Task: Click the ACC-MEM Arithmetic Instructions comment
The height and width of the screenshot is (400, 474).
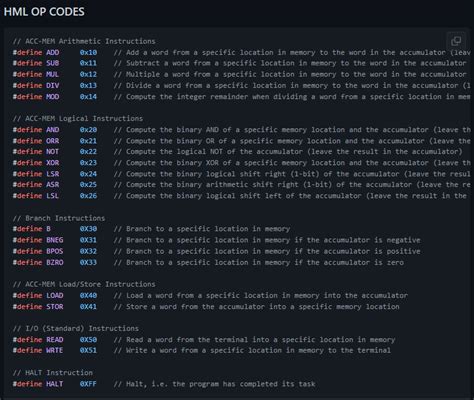Action: coord(84,41)
